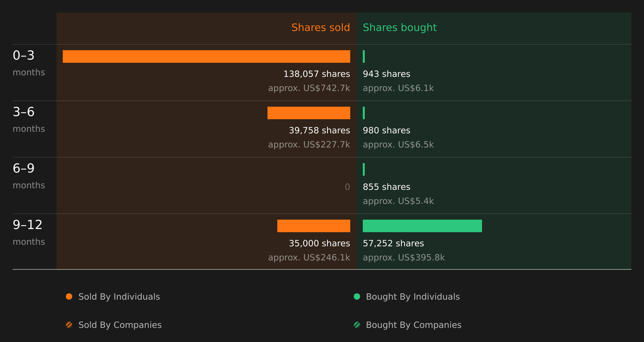Select the 57,252 shares value

(393, 243)
